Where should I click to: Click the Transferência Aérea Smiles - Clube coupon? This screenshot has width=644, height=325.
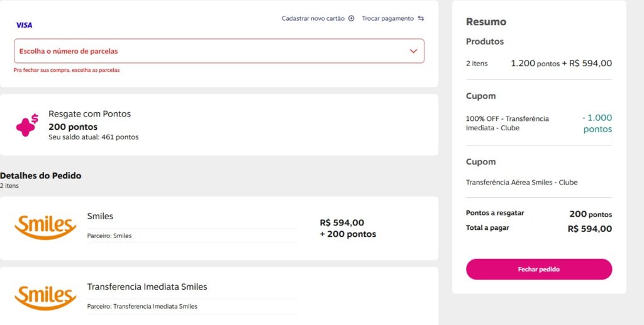click(x=521, y=182)
